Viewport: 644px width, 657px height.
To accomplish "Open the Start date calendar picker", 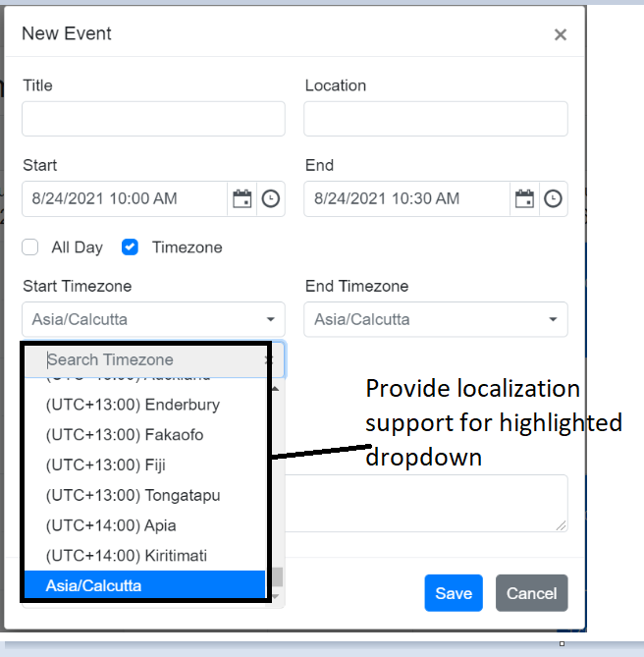I will pyautogui.click(x=241, y=199).
